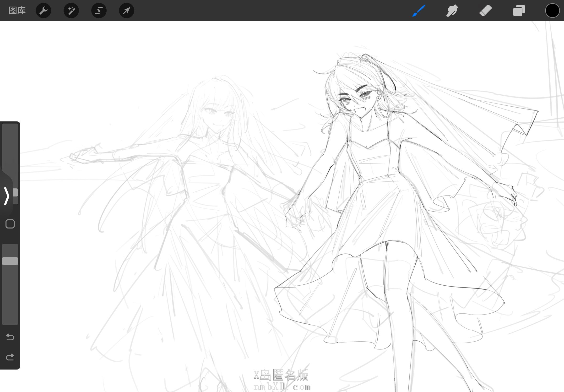Click the bride's hair flower ornament
The width and height of the screenshot is (564, 392).
click(363, 59)
